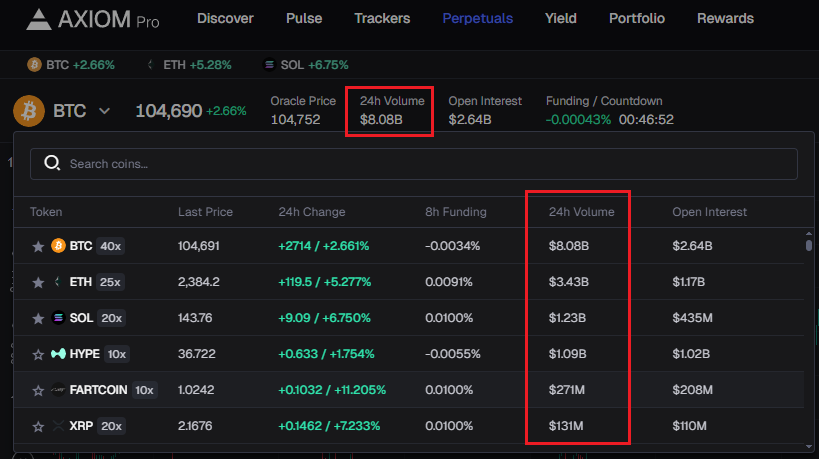Screen dimensions: 819x459
Task: Favorite XRP with its star
Action: (x=38, y=427)
